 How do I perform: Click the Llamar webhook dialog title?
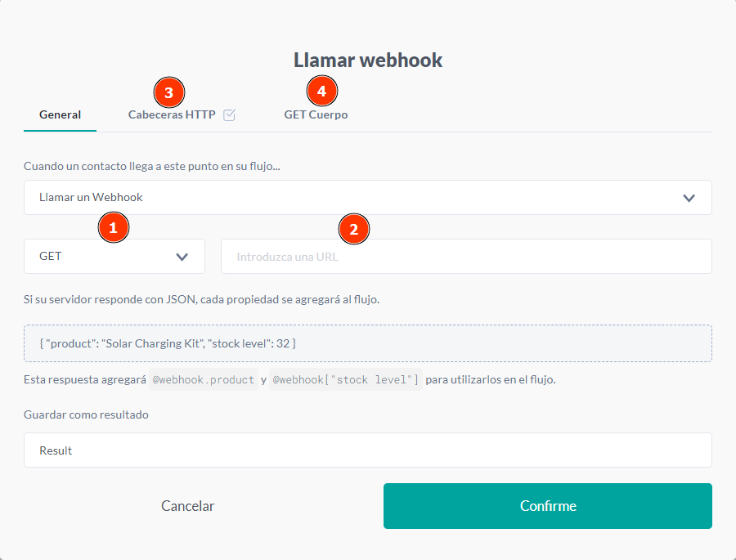click(368, 60)
